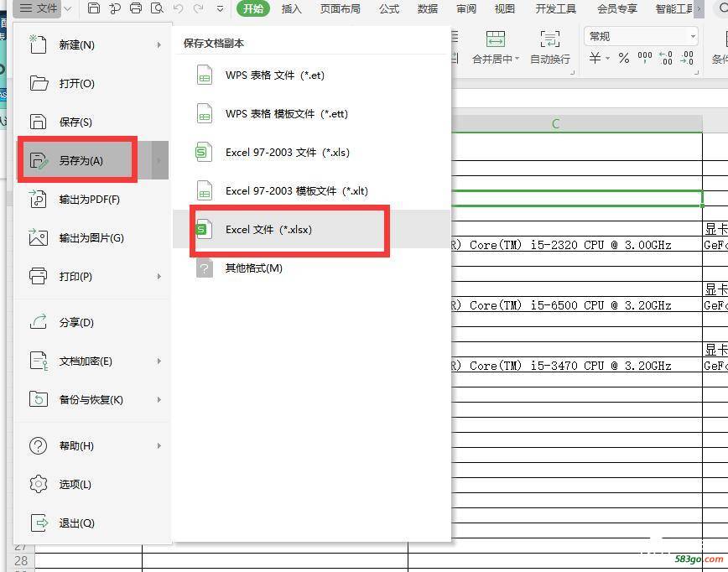Switch to the 页面布局 ribbon tab
The height and width of the screenshot is (572, 728).
(340, 8)
